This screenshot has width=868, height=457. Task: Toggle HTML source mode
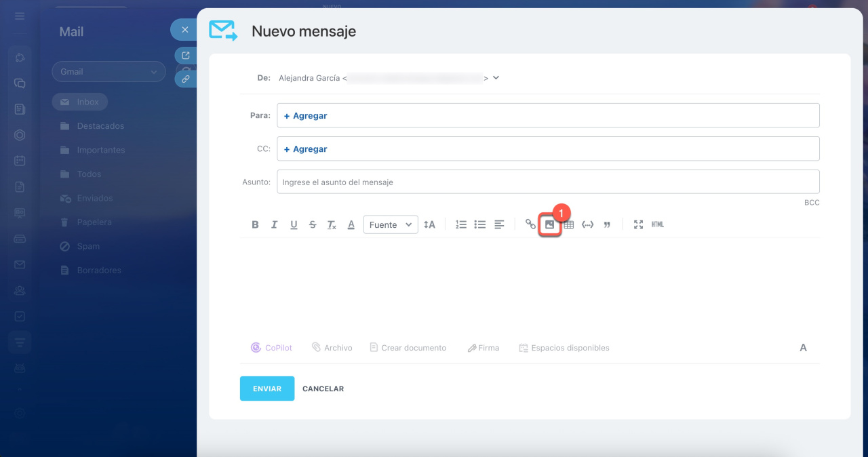tap(657, 224)
